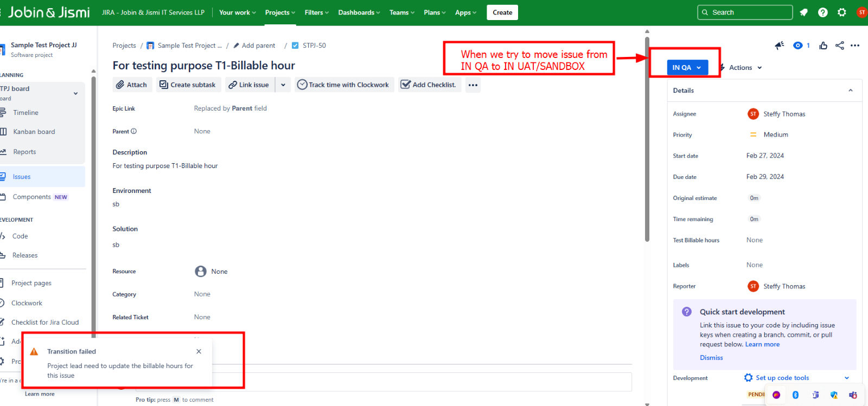This screenshot has width=868, height=406.
Task: Click the give feedback megaphone icon
Action: [x=780, y=46]
